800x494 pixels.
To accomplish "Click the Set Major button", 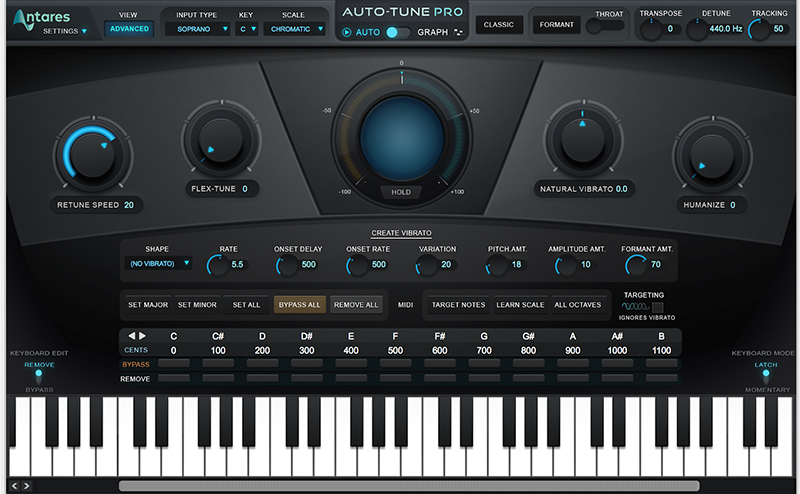I will click(147, 305).
